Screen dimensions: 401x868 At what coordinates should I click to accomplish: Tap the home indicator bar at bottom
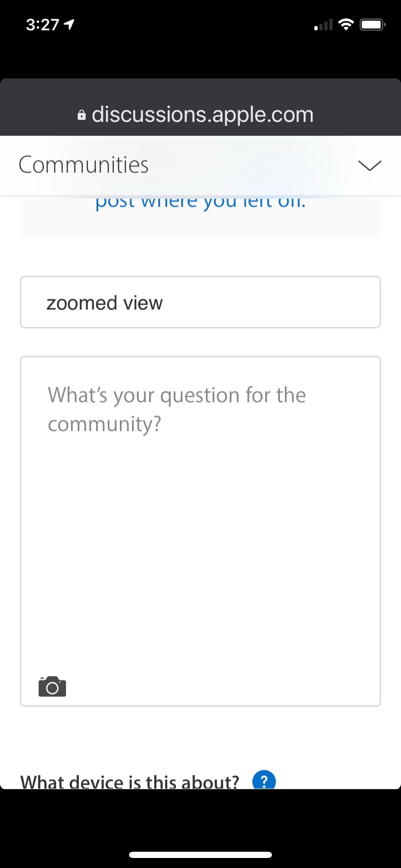coord(200,855)
